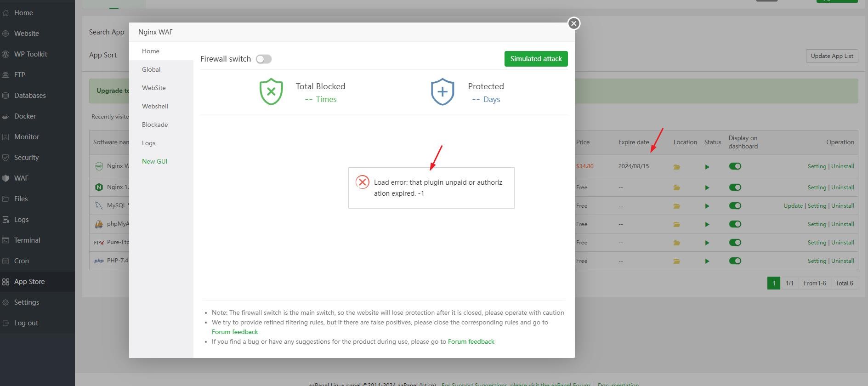868x386 pixels.
Task: Click the Total Blocked green shield icon
Action: [271, 91]
